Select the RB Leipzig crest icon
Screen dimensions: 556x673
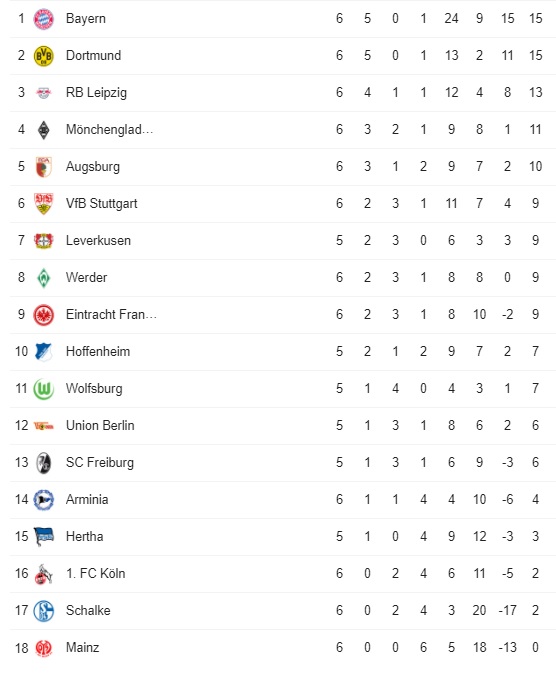[x=43, y=93]
